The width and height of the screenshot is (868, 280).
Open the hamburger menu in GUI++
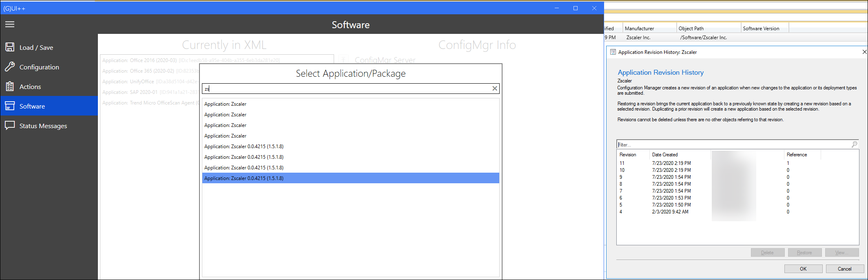(10, 24)
